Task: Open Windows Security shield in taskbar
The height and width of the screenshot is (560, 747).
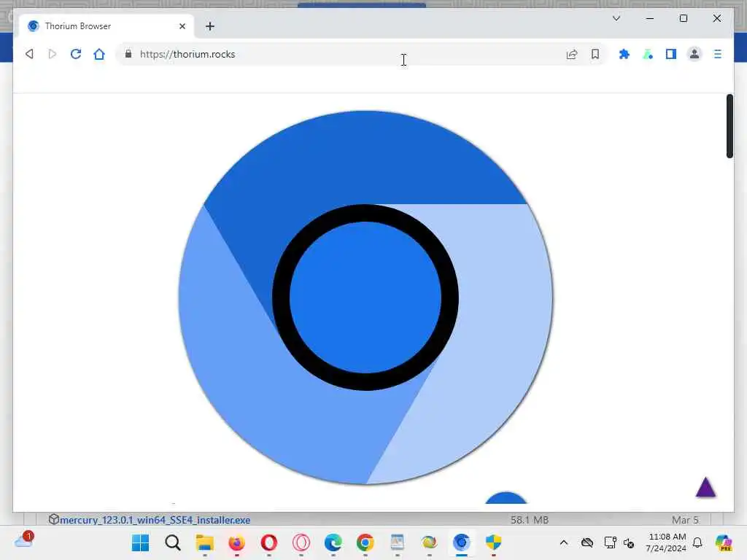Action: click(x=494, y=542)
